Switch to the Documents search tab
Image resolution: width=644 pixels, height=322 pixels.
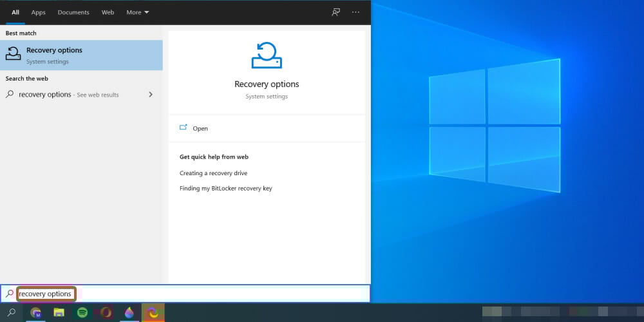[73, 12]
